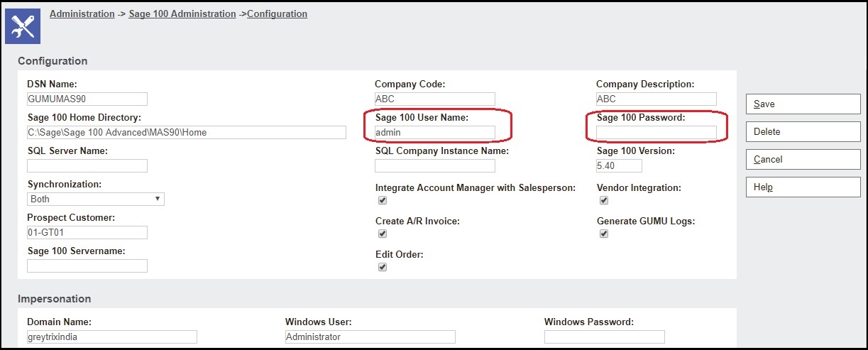
Task: Open Sage 100 Administration breadcrumb link
Action: coord(182,13)
